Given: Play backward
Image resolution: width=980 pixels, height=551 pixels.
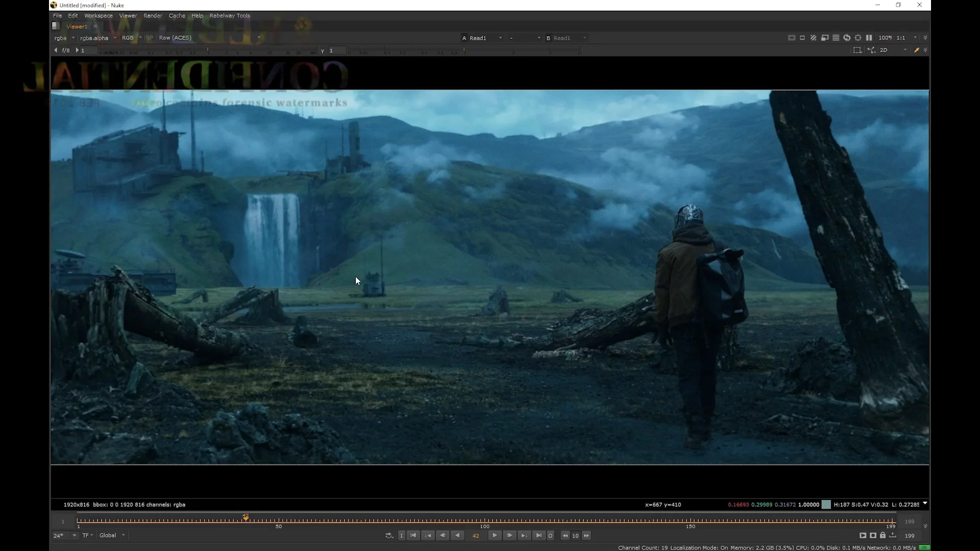Looking at the screenshot, I should (x=458, y=536).
